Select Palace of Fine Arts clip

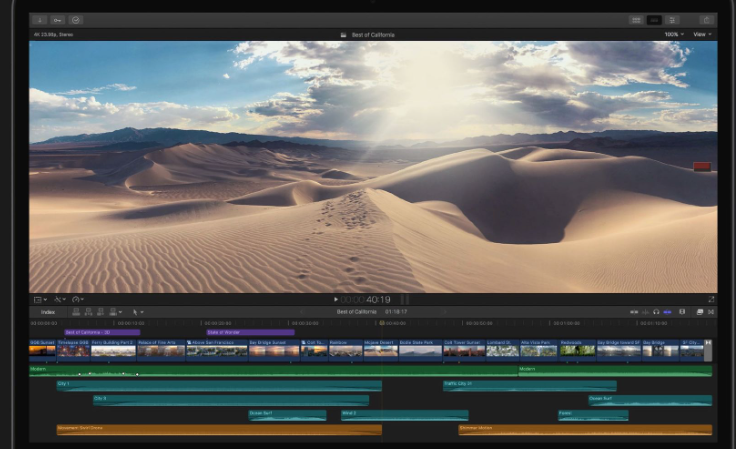pos(161,350)
